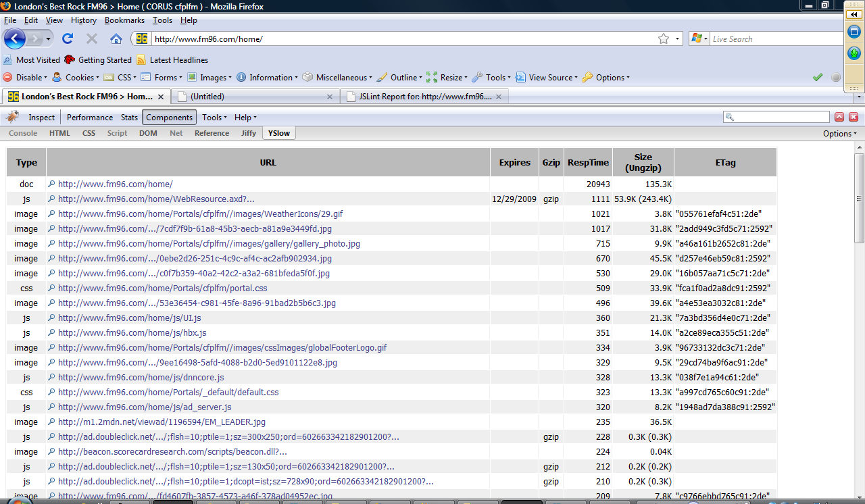Open the hbx.js URL link
This screenshot has width=865, height=504.
pos(132,332)
